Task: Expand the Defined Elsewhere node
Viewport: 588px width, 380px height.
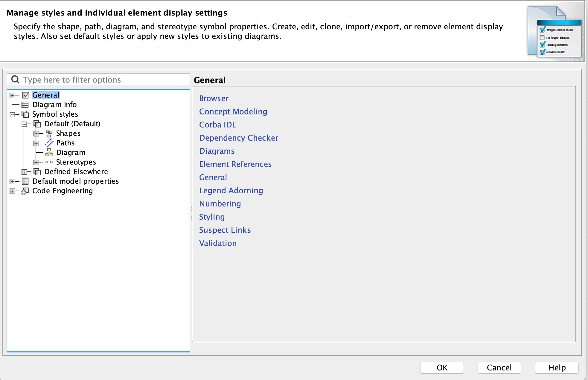Action: pos(24,172)
